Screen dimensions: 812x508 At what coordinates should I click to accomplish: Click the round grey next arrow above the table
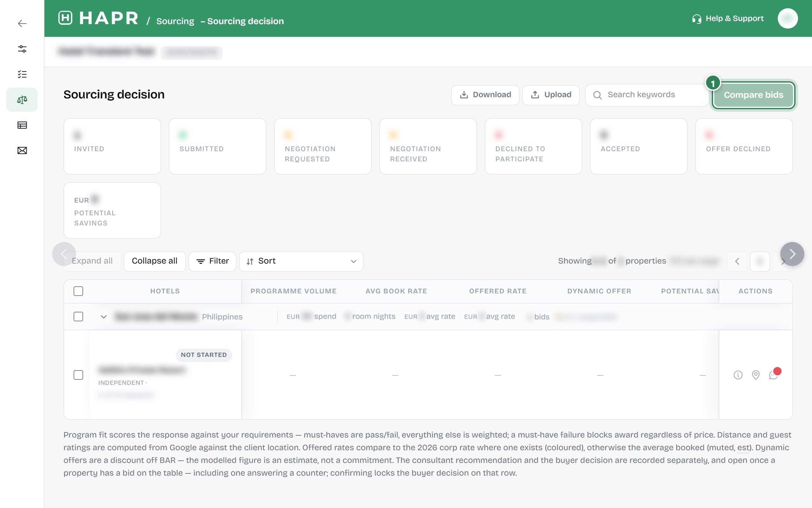792,254
